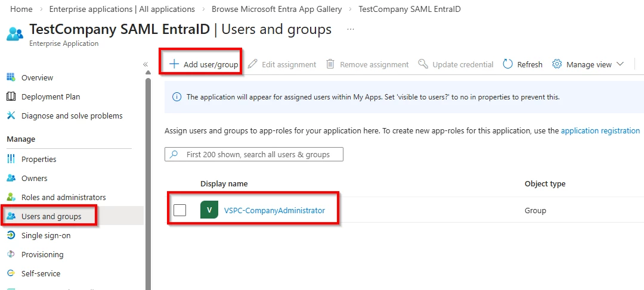Open the Provisioning menu item
Image resolution: width=644 pixels, height=290 pixels.
point(43,254)
